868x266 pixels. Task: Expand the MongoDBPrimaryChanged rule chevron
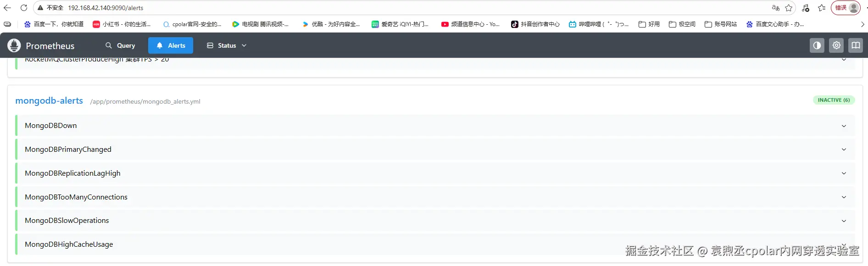click(x=844, y=150)
